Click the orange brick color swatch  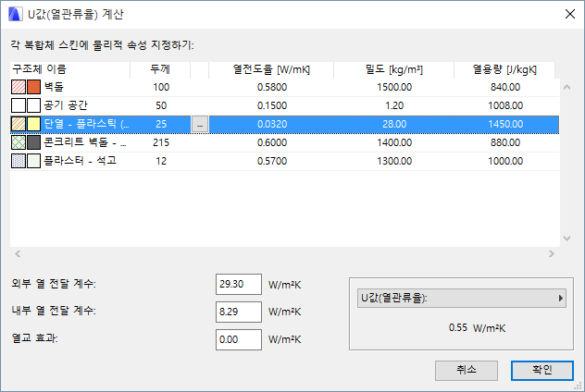34,86
